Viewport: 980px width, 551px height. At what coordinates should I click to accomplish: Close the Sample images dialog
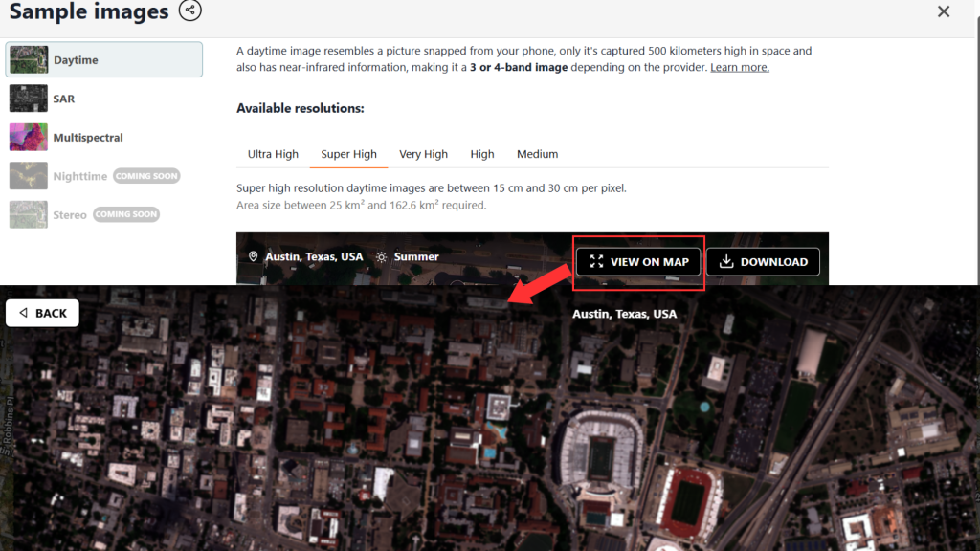(x=943, y=11)
